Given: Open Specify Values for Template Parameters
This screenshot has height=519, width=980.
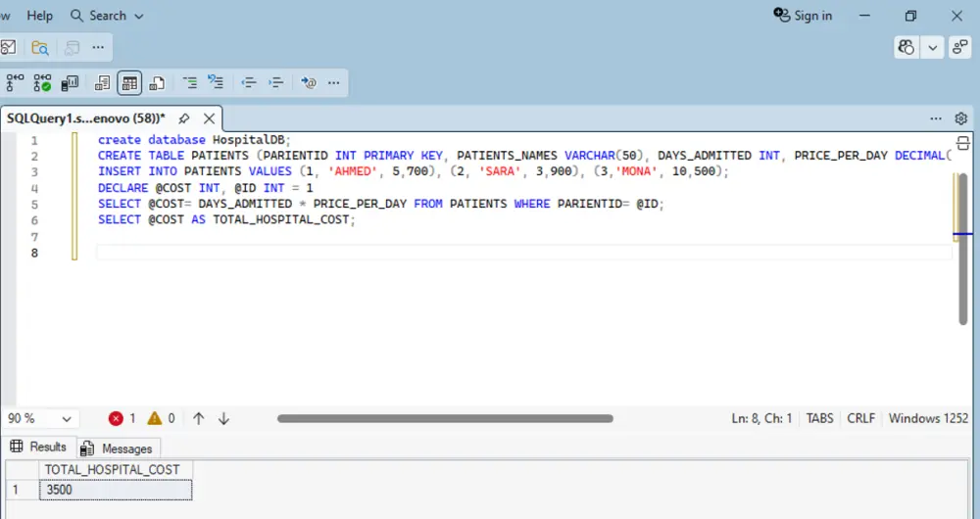Looking at the screenshot, I should (x=308, y=82).
